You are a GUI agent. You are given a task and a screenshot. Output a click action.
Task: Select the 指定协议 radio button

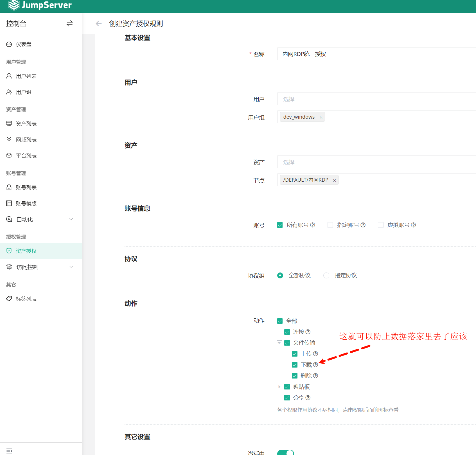[x=326, y=276]
